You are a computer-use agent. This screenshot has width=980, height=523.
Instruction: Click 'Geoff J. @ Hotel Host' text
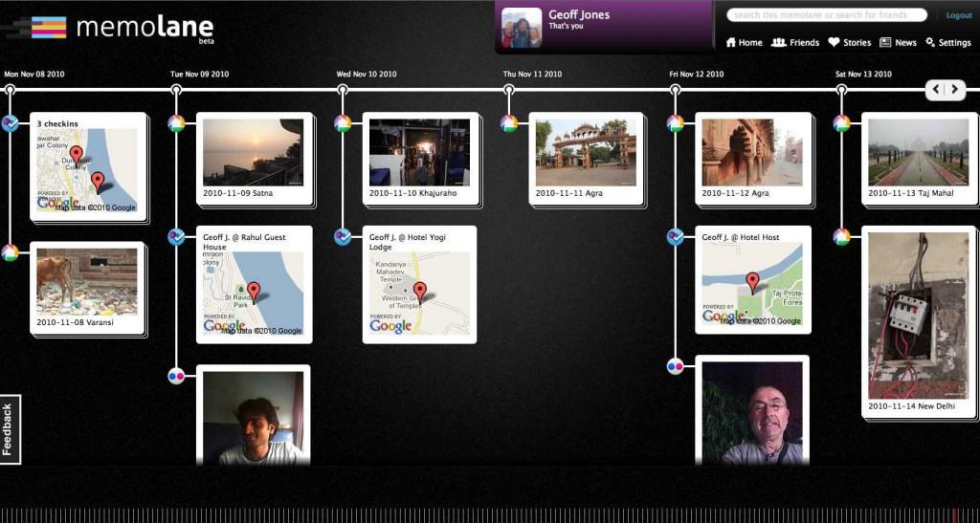(x=741, y=237)
